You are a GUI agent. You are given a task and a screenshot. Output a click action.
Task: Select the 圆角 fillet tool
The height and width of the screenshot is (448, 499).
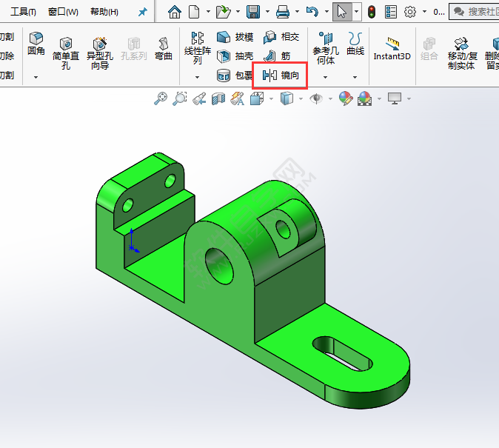(x=36, y=43)
